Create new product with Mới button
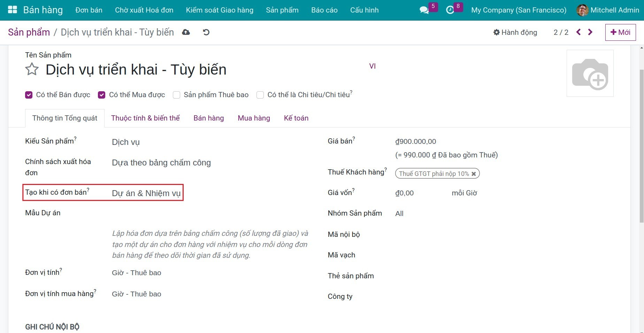The width and height of the screenshot is (644, 333). [x=620, y=32]
